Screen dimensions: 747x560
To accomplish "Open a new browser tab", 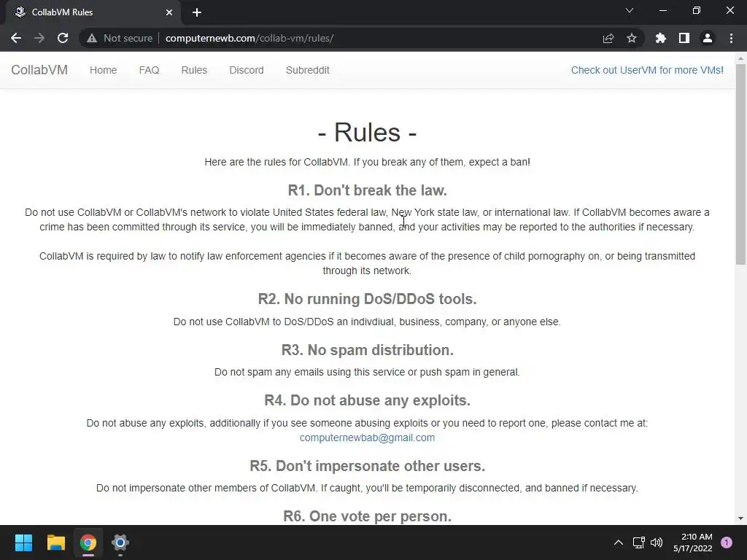I will click(x=197, y=12).
